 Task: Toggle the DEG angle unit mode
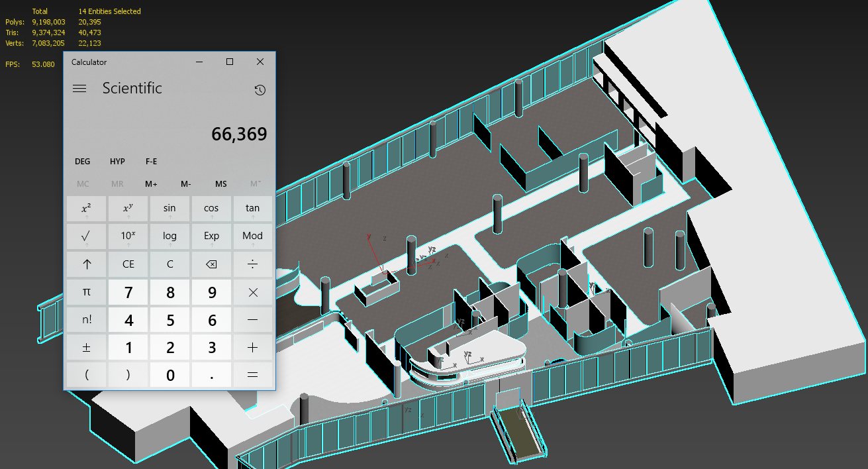tap(83, 162)
